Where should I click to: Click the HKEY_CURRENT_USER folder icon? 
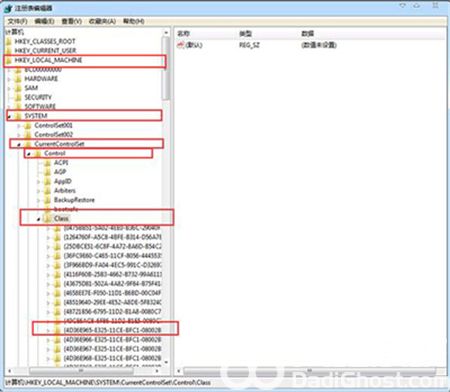pos(9,51)
